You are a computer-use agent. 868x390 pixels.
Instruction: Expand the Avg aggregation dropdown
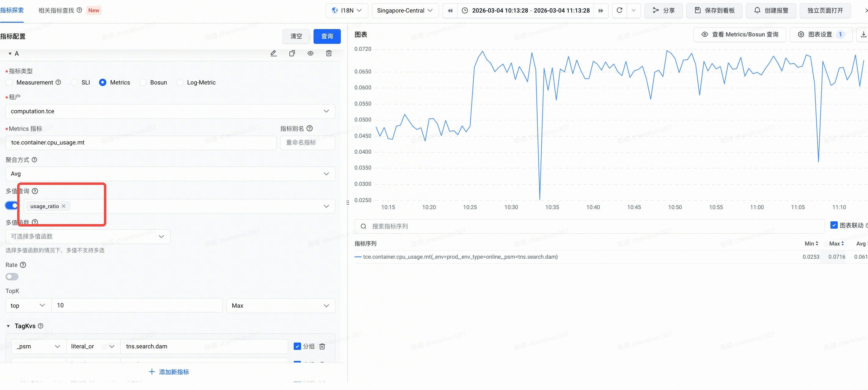170,174
